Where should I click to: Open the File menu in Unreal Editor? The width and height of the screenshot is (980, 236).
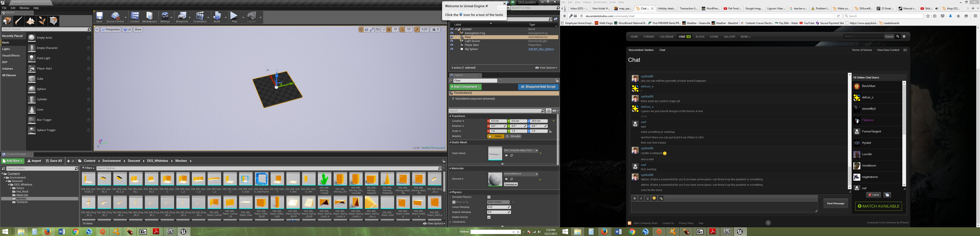(4, 8)
